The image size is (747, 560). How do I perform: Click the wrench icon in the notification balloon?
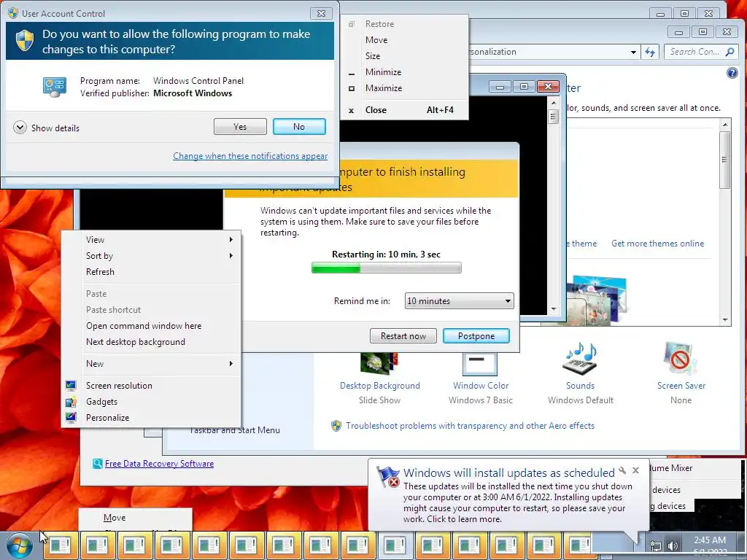pyautogui.click(x=622, y=470)
